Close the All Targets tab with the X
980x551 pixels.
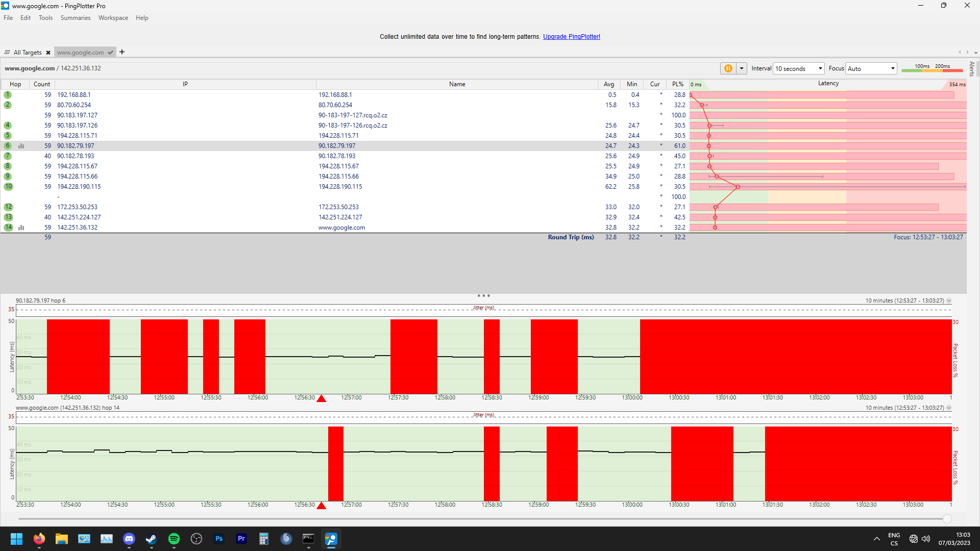48,53
